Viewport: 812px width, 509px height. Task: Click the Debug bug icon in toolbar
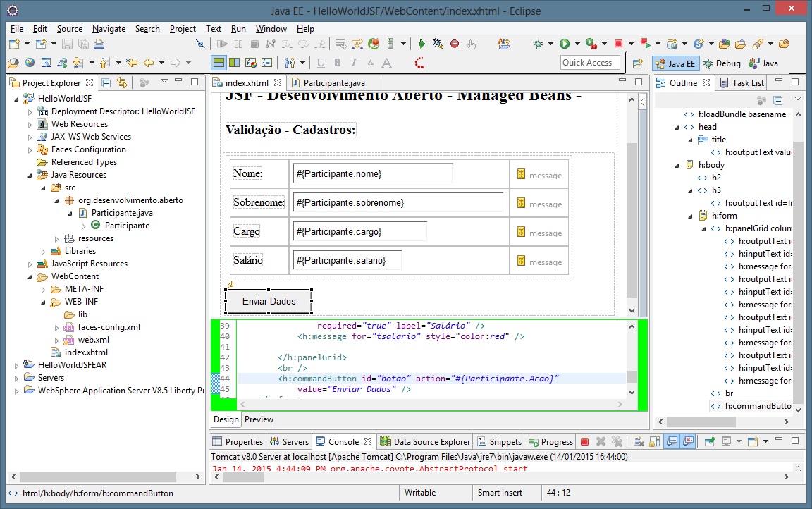coord(539,44)
